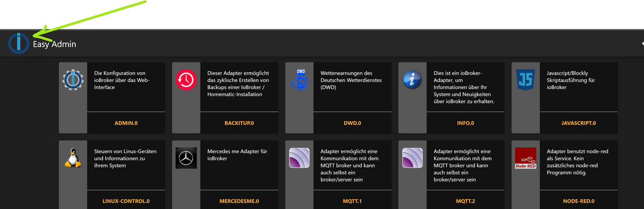644x209 pixels.
Task: Open the INFO.0 link
Action: click(466, 123)
